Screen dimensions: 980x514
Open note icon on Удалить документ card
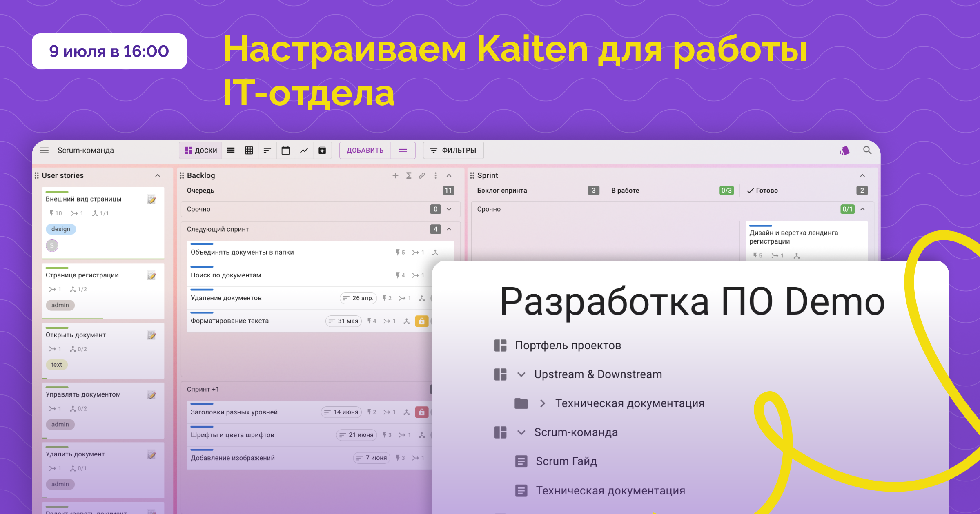[151, 454]
